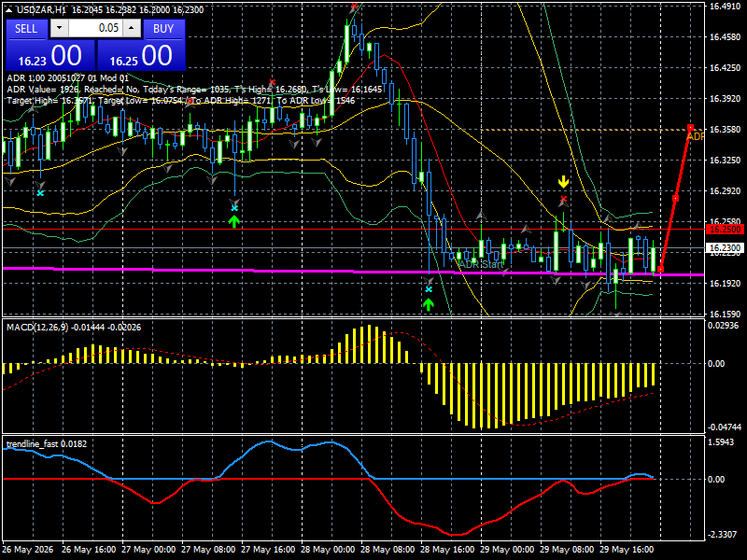Click cyan X marker near 27 May 16:00
This screenshot has width=747, height=560.
[234, 208]
